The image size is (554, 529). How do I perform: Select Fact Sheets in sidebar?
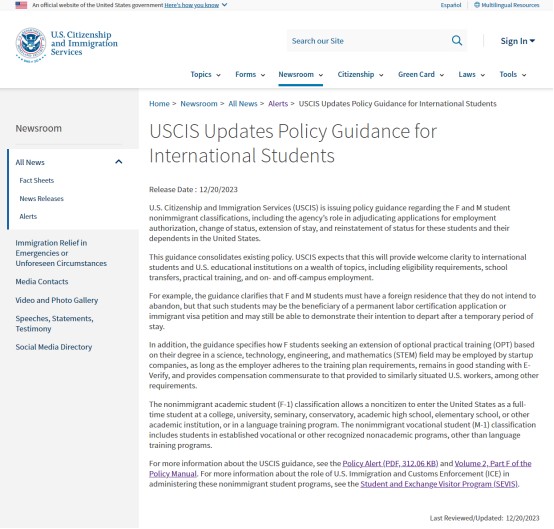coord(37,181)
